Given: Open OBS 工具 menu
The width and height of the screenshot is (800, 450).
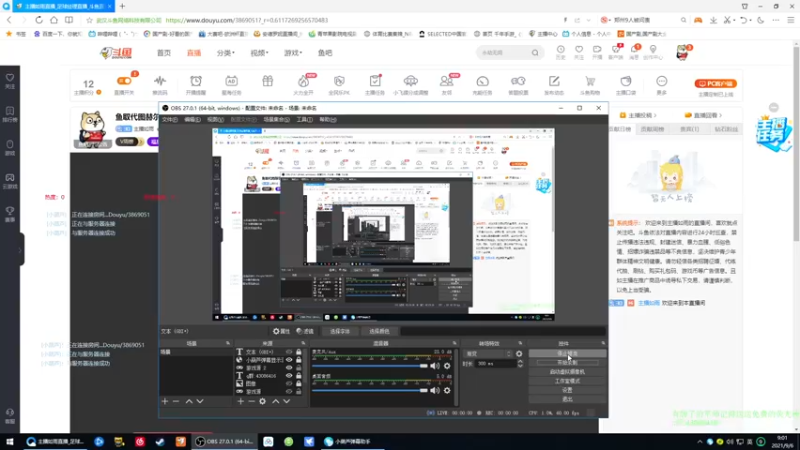Looking at the screenshot, I should [305, 119].
